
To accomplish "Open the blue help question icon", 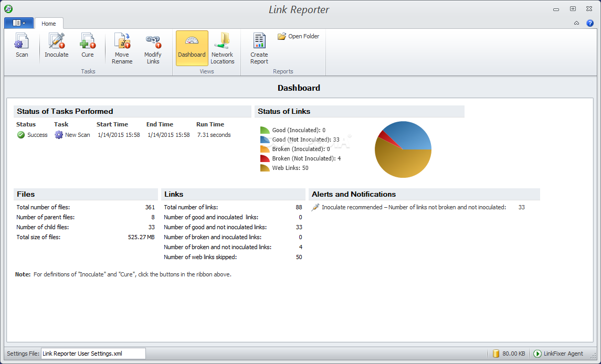I will pos(590,24).
